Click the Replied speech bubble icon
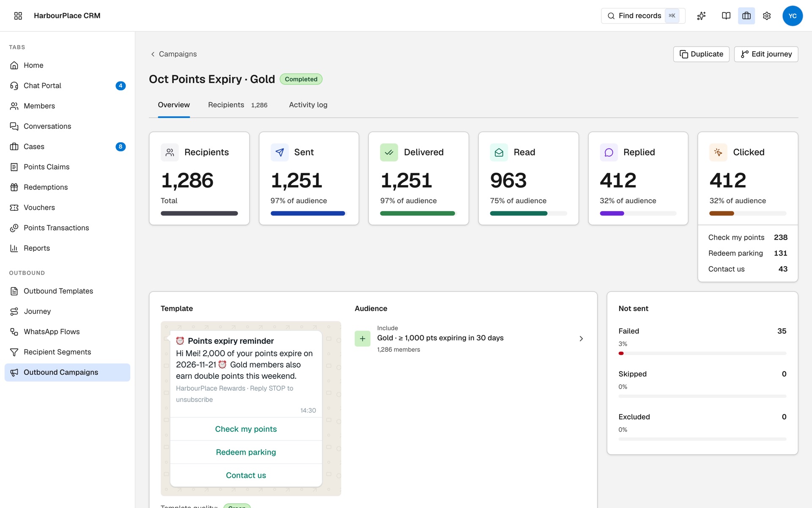Image resolution: width=812 pixels, height=508 pixels. tap(609, 152)
